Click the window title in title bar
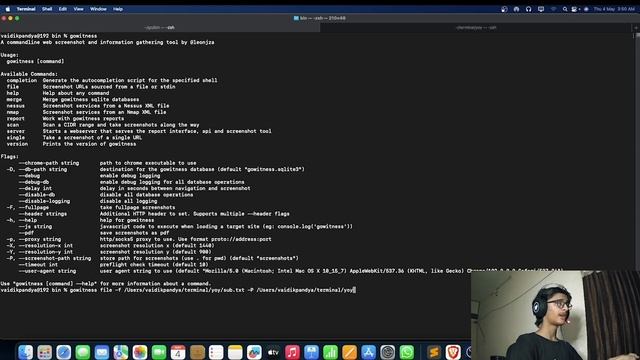This screenshot has height=360, width=640. point(320,18)
